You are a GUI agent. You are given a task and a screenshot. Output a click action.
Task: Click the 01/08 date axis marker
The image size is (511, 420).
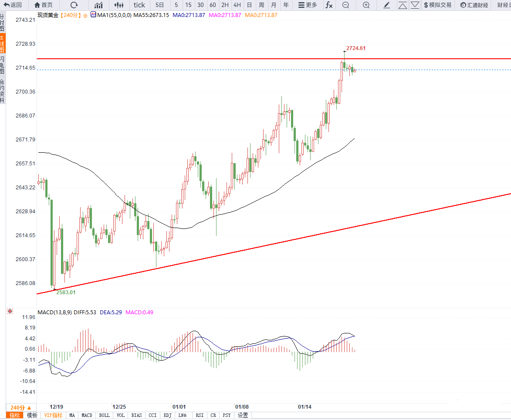click(x=242, y=407)
